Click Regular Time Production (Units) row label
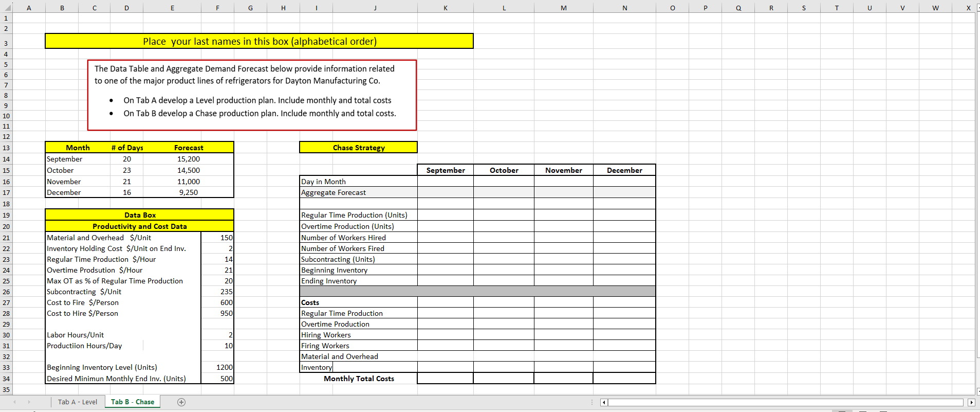980x412 pixels. [x=354, y=215]
